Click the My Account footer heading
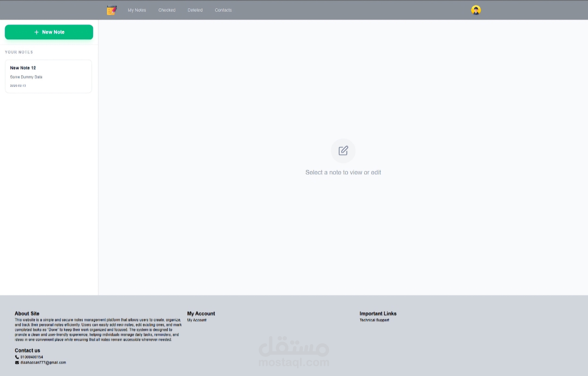 (201, 314)
